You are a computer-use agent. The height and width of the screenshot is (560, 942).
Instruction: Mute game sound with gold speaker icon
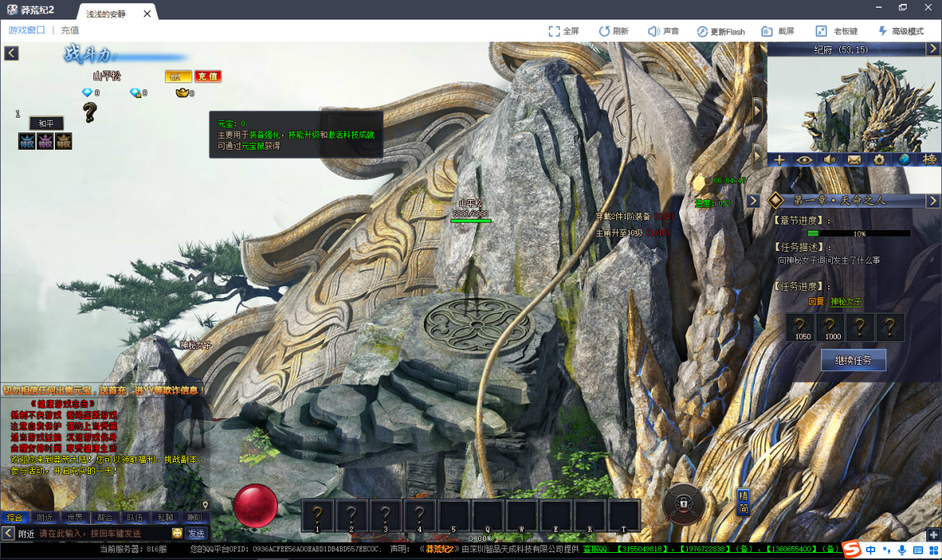829,159
